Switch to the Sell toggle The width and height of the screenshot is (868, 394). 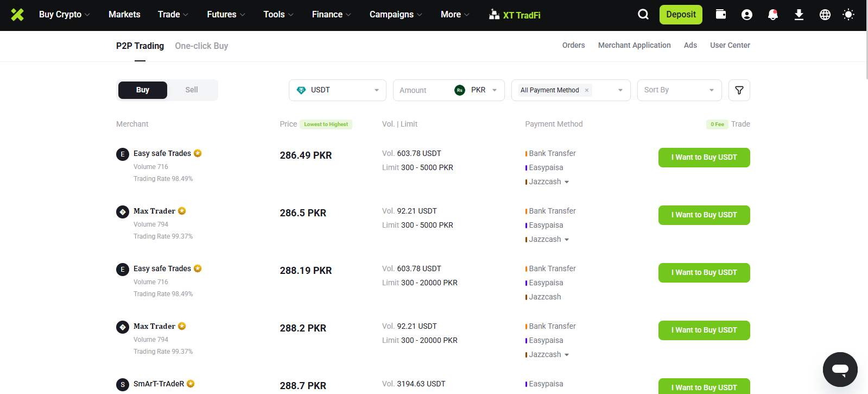[192, 90]
